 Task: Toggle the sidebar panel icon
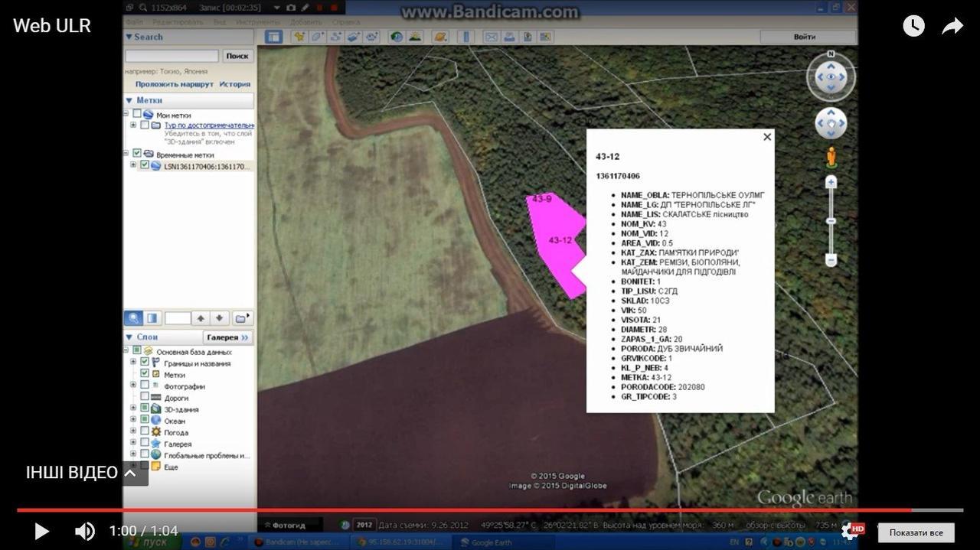pos(273,37)
